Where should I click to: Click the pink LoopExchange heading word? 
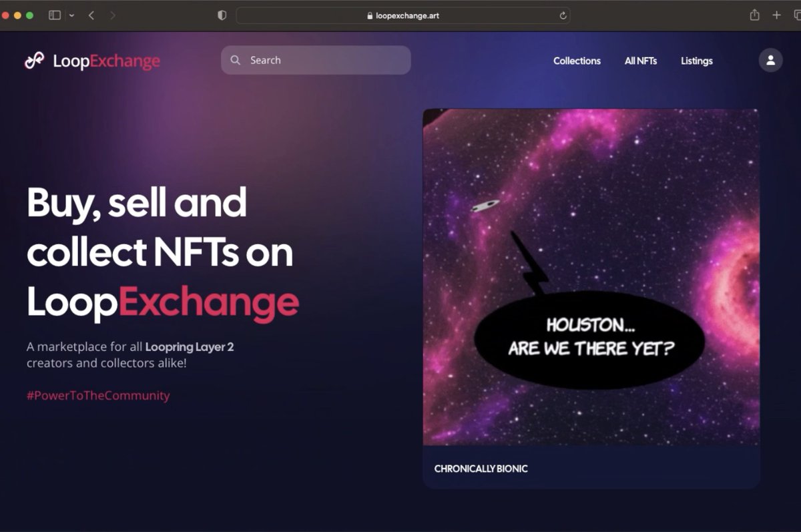pyautogui.click(x=209, y=302)
